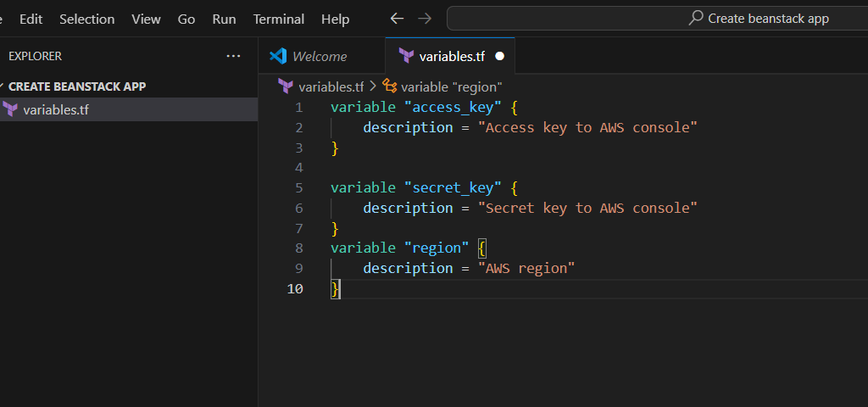
Task: Click variables.tf in the breadcrumb
Action: (331, 87)
